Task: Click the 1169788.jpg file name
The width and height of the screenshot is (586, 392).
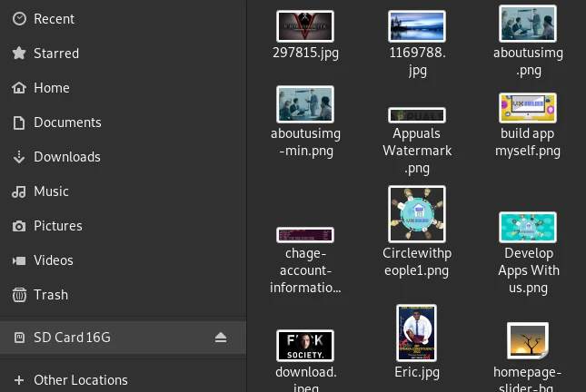Action: [x=417, y=61]
